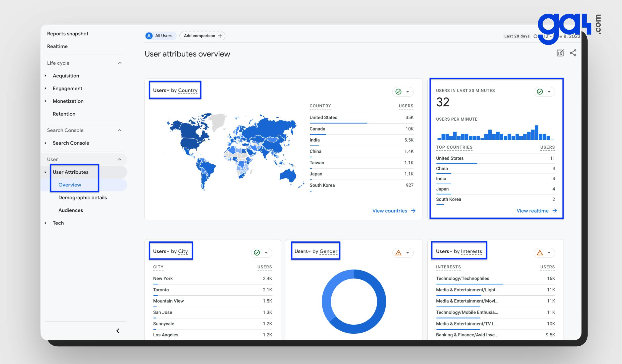Open the status dropdown arrow in Users by Country card

(408, 92)
